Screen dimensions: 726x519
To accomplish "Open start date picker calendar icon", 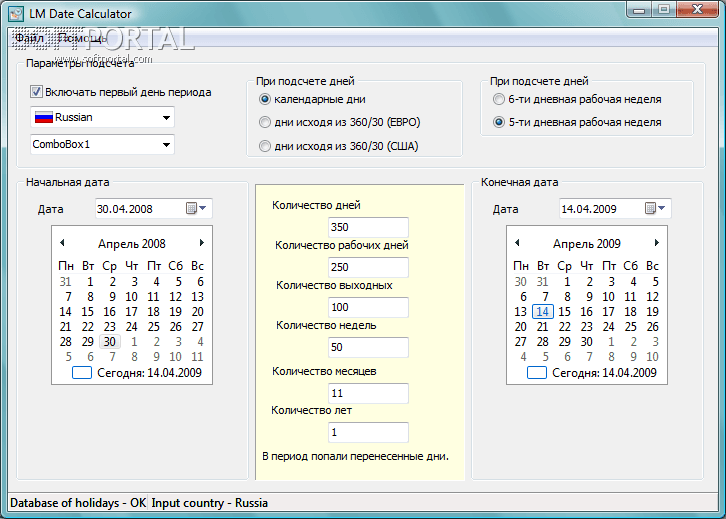I will tap(196, 208).
